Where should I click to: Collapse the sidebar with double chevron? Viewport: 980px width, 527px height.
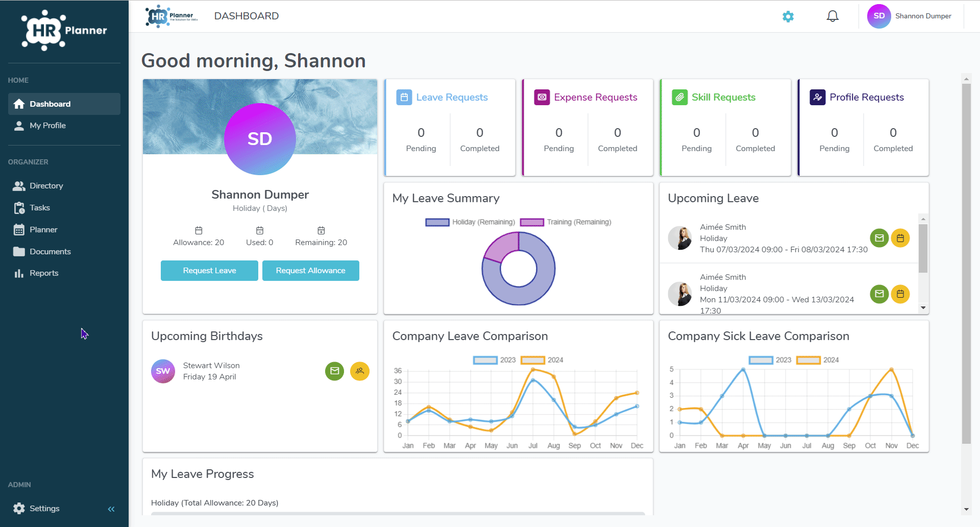[x=111, y=509]
